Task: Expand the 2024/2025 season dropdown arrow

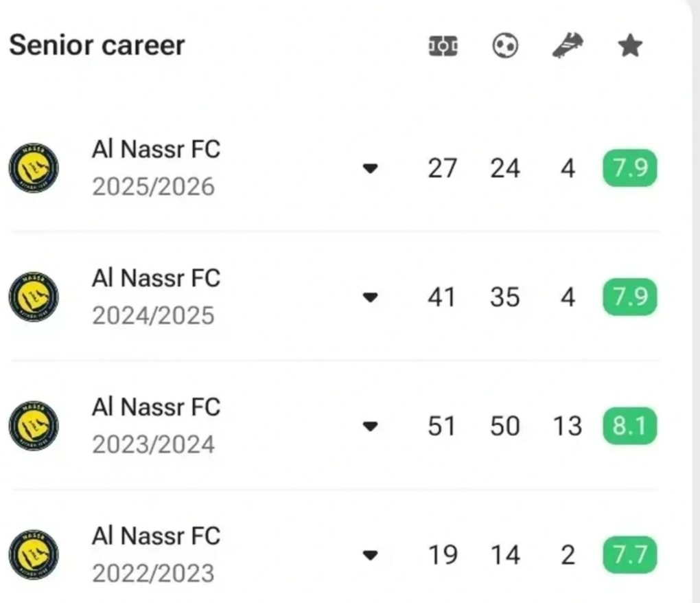Action: (x=371, y=297)
